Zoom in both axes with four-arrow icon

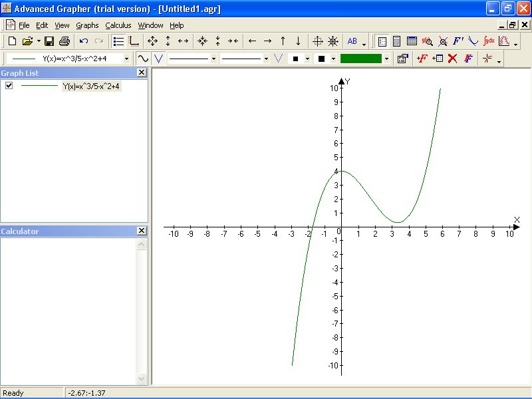(x=153, y=41)
